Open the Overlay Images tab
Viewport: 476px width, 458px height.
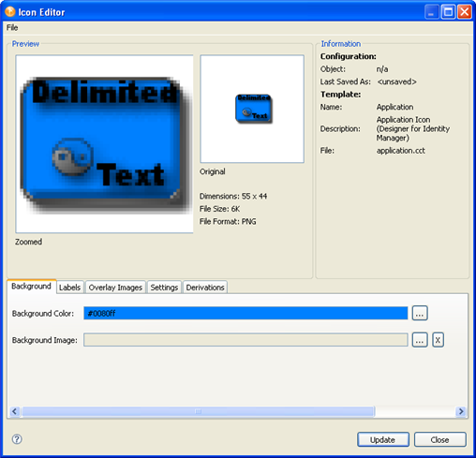(115, 288)
